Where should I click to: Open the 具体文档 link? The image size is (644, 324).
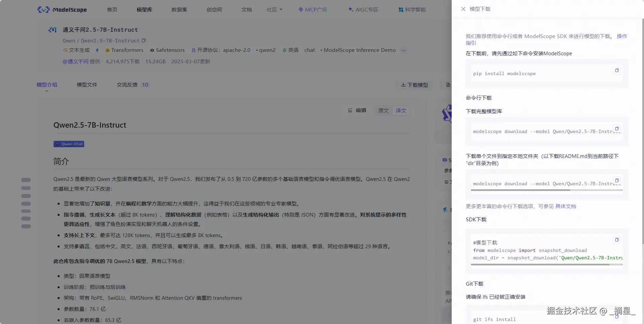pyautogui.click(x=566, y=206)
